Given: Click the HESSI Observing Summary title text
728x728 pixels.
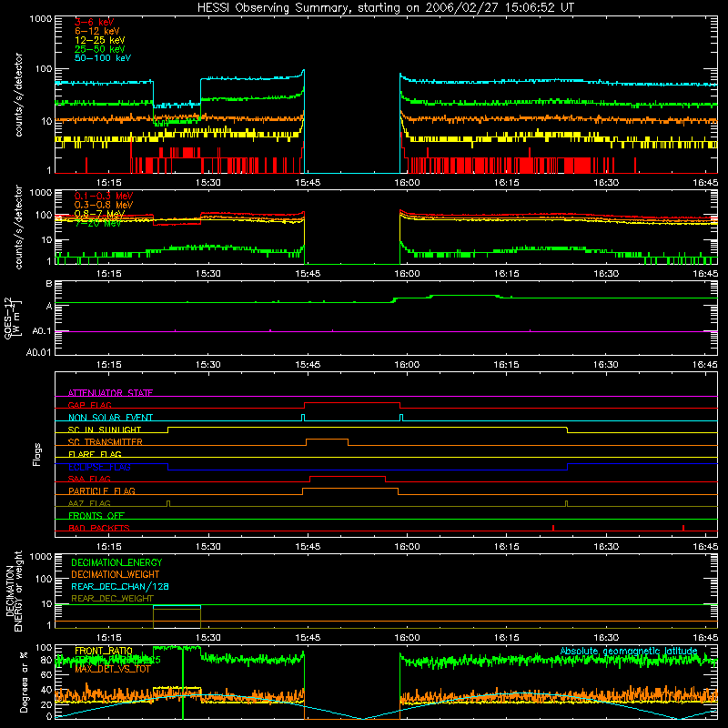Looking at the screenshot, I should pyautogui.click(x=385, y=8).
